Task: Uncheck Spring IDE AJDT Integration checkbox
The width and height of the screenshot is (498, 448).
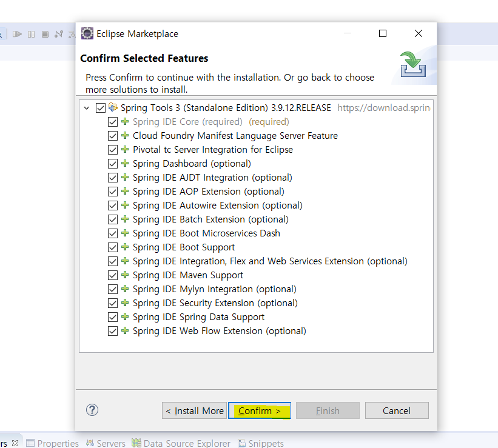Action: pos(113,178)
